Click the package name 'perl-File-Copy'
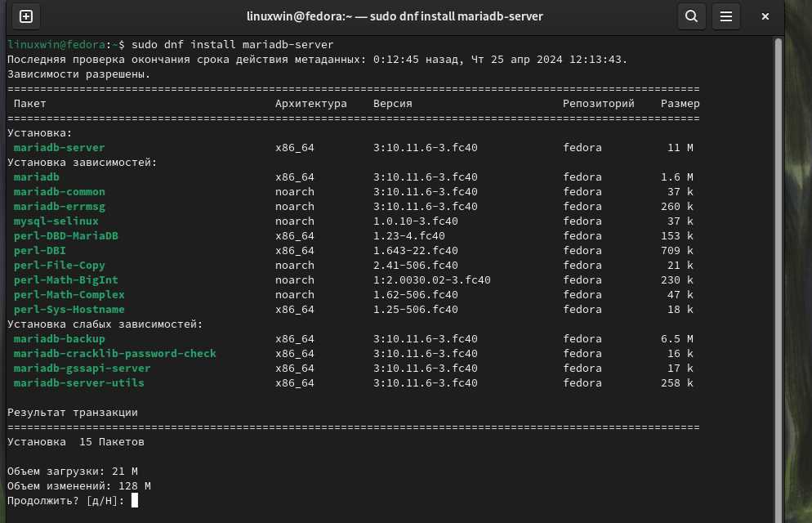 coord(59,265)
